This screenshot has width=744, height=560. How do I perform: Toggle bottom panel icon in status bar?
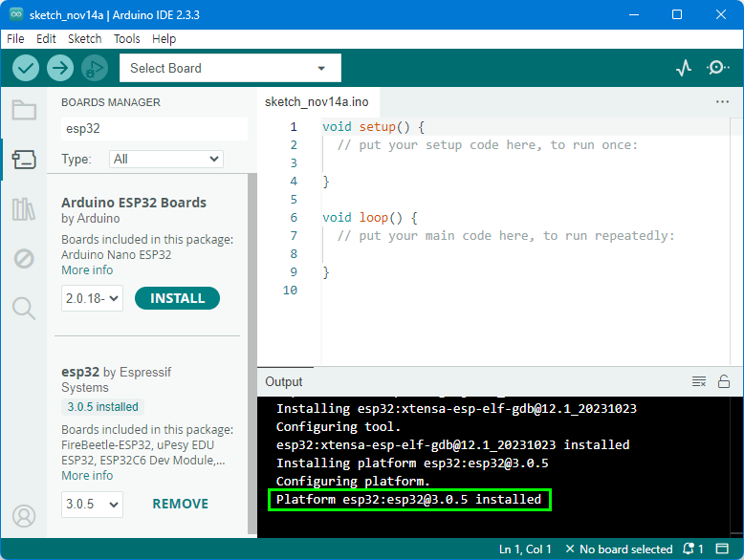[x=722, y=549]
